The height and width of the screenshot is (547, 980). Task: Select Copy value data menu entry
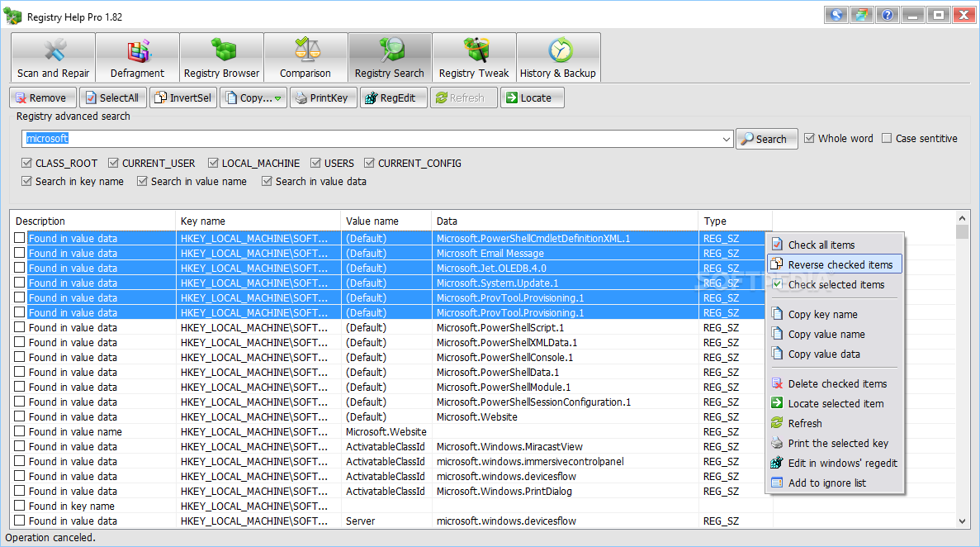point(835,354)
